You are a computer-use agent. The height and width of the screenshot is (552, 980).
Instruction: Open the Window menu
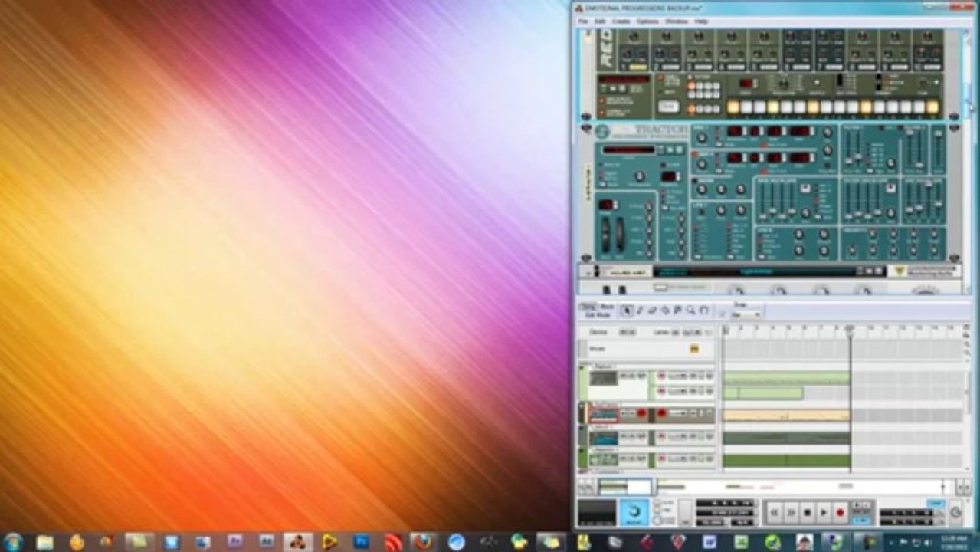(676, 21)
